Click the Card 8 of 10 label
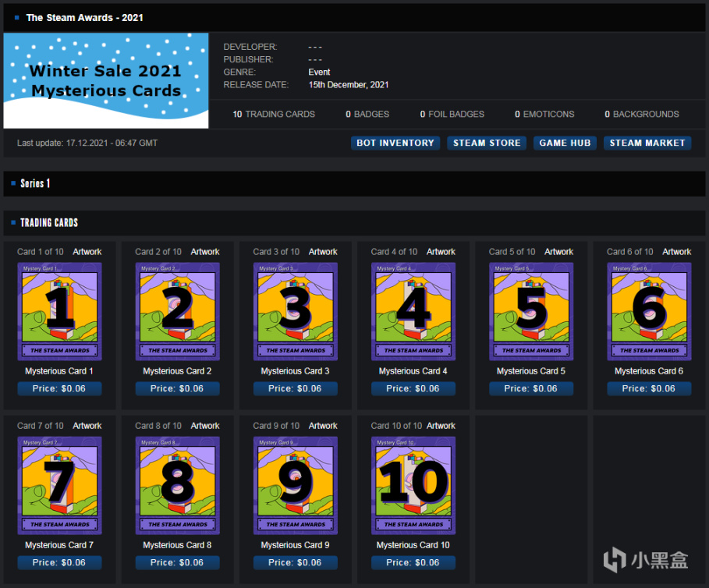This screenshot has height=588, width=709. (x=158, y=426)
